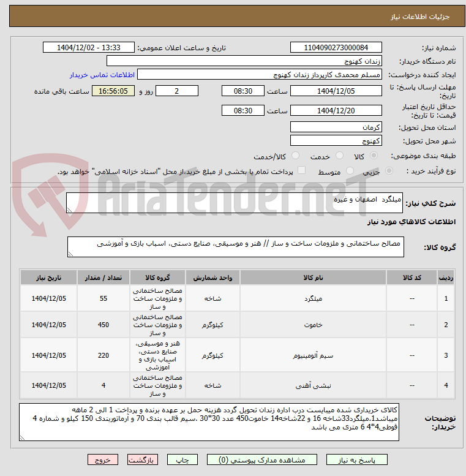The image size is (466, 476).
Task: Click unit شاخه in نبشی آهنی row
Action: tap(212, 385)
